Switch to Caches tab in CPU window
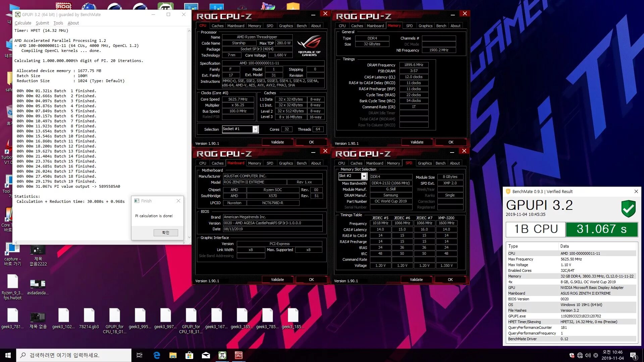This screenshot has width=644, height=362. pyautogui.click(x=217, y=26)
